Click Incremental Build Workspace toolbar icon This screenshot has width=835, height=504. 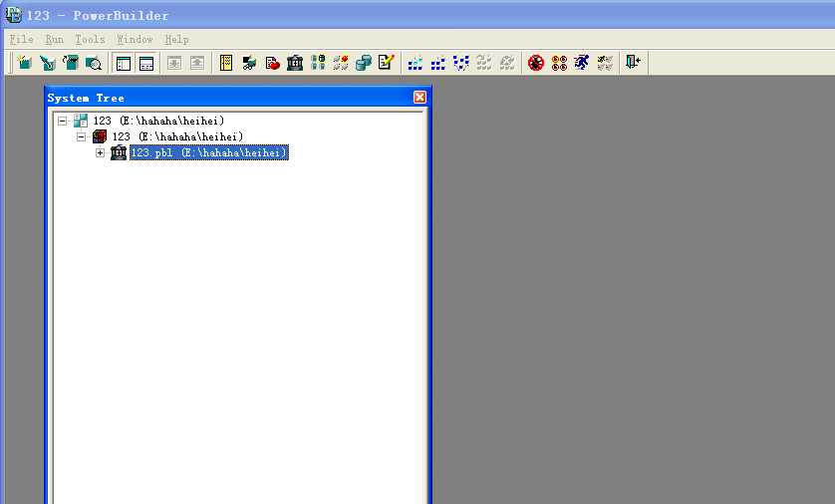click(x=415, y=63)
